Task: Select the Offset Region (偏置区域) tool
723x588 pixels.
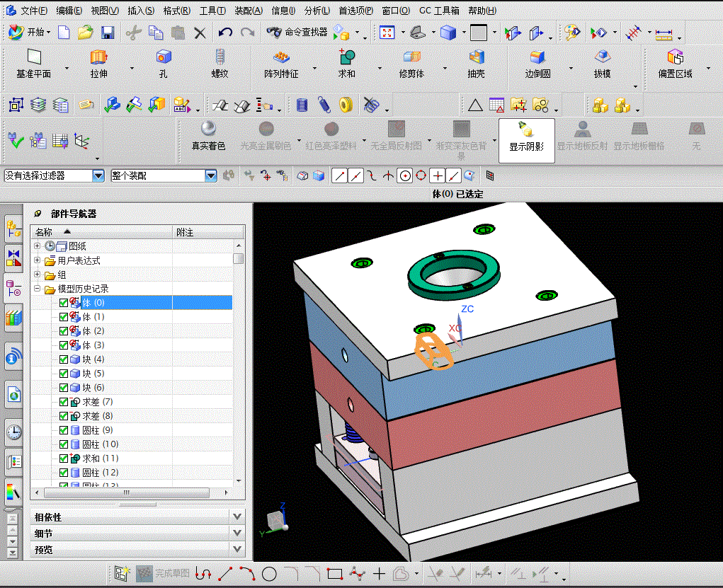Action: point(675,64)
